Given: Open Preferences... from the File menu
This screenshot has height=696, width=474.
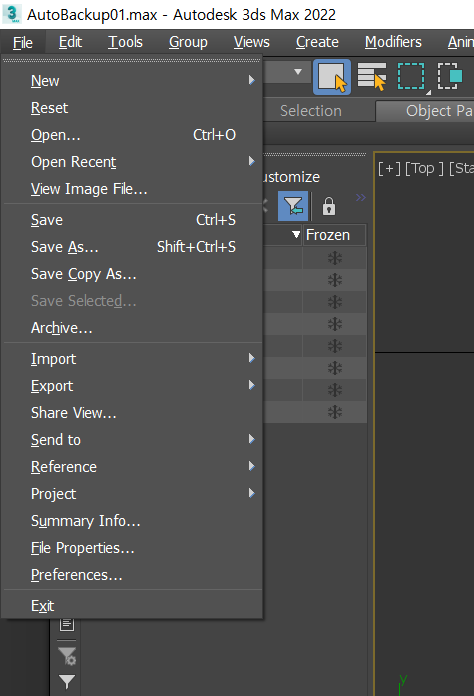Looking at the screenshot, I should coord(132,575).
